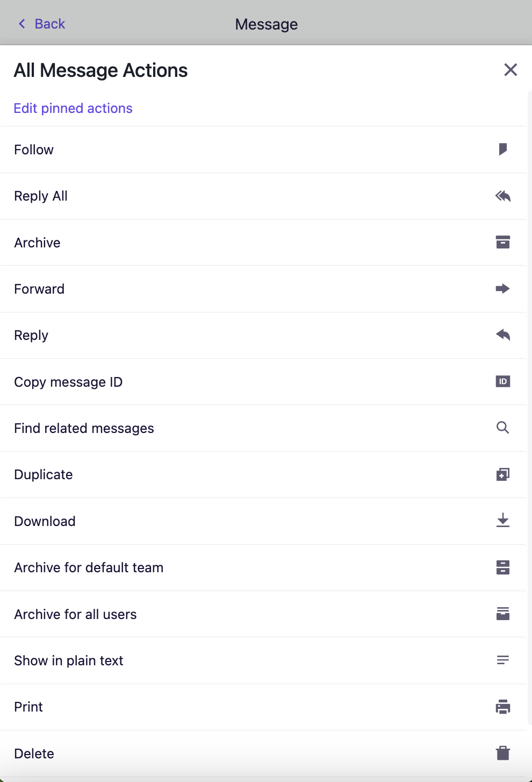Click the Copy message ID badge icon
The height and width of the screenshot is (782, 532).
pos(503,381)
